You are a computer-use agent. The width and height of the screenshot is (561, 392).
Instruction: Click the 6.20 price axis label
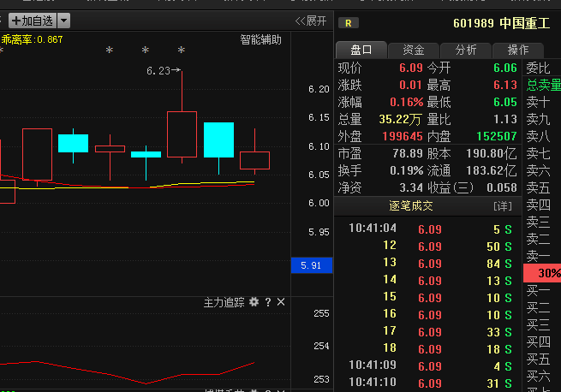319,89
